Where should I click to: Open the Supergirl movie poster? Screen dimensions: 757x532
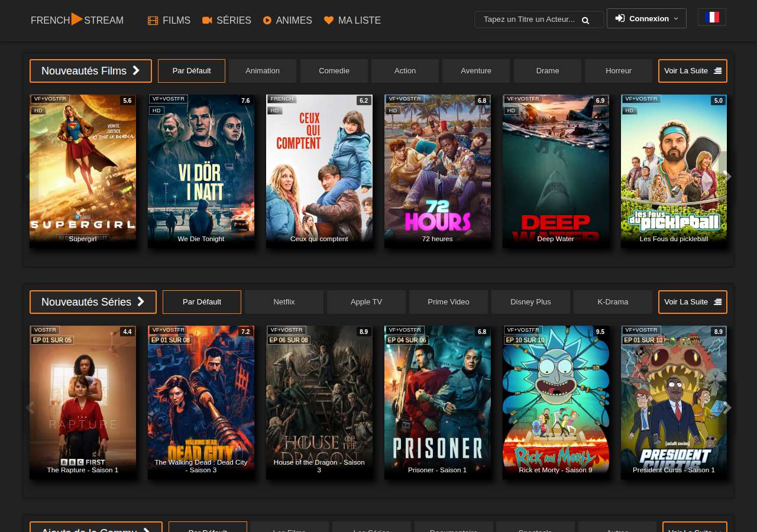pos(83,171)
